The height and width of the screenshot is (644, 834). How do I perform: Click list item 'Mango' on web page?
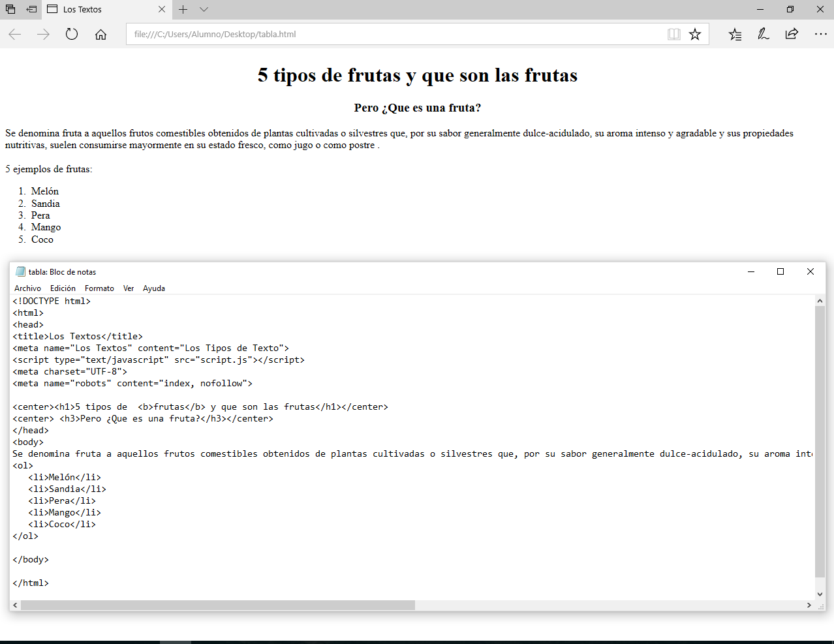tap(46, 227)
